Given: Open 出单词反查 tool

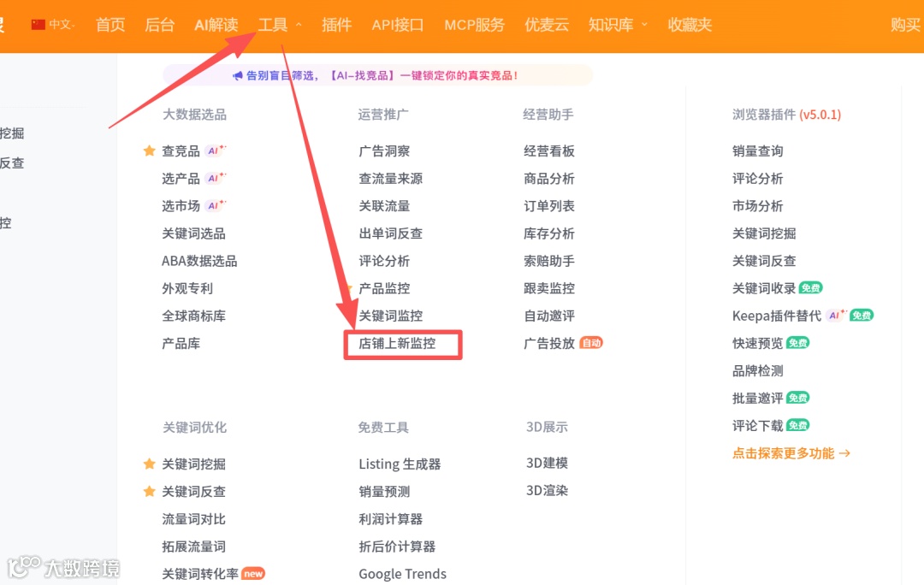Looking at the screenshot, I should (x=391, y=233).
